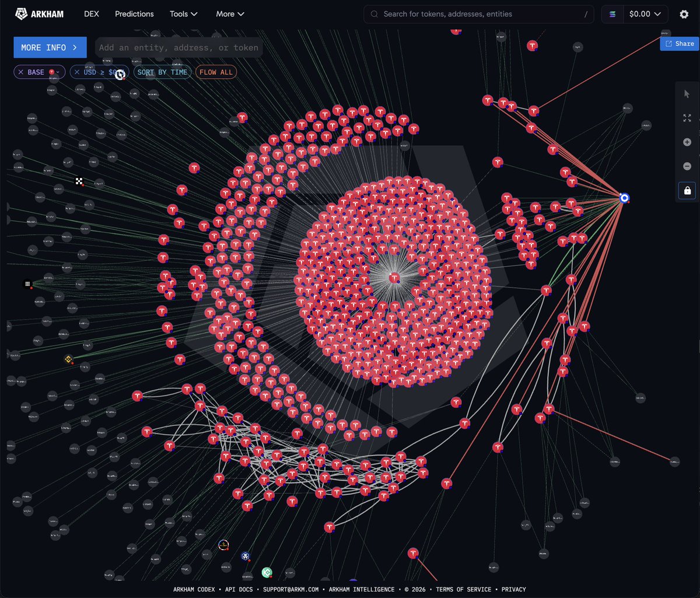Select the Binance entity node
This screenshot has height=598, width=700.
click(x=69, y=359)
